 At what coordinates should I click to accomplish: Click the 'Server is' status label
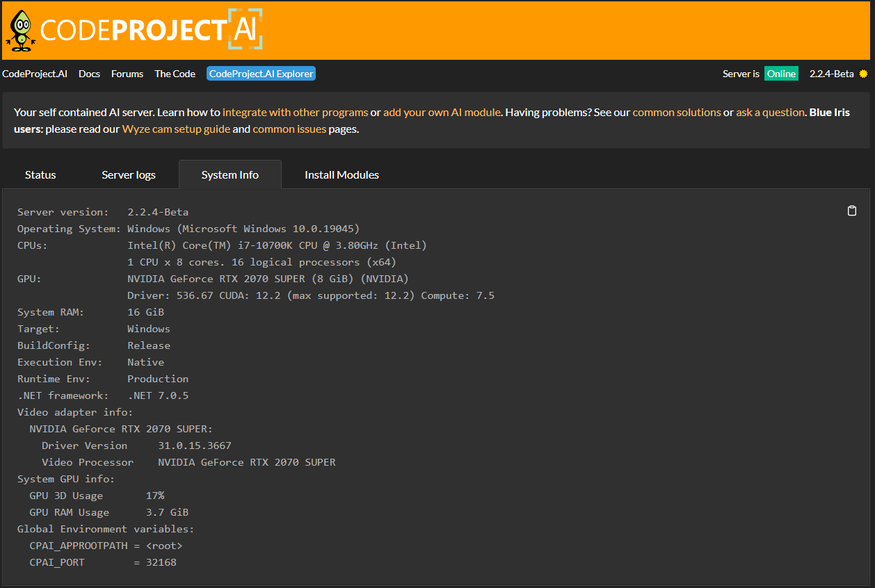[741, 74]
